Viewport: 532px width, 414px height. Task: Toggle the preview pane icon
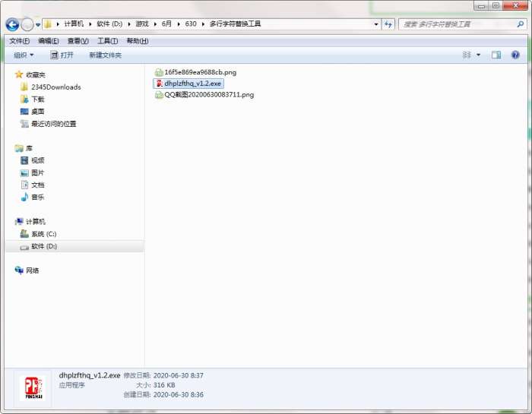click(496, 55)
